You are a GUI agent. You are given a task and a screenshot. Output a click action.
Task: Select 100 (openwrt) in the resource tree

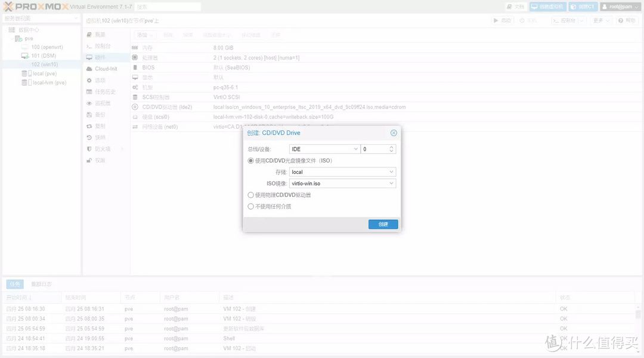(x=47, y=47)
